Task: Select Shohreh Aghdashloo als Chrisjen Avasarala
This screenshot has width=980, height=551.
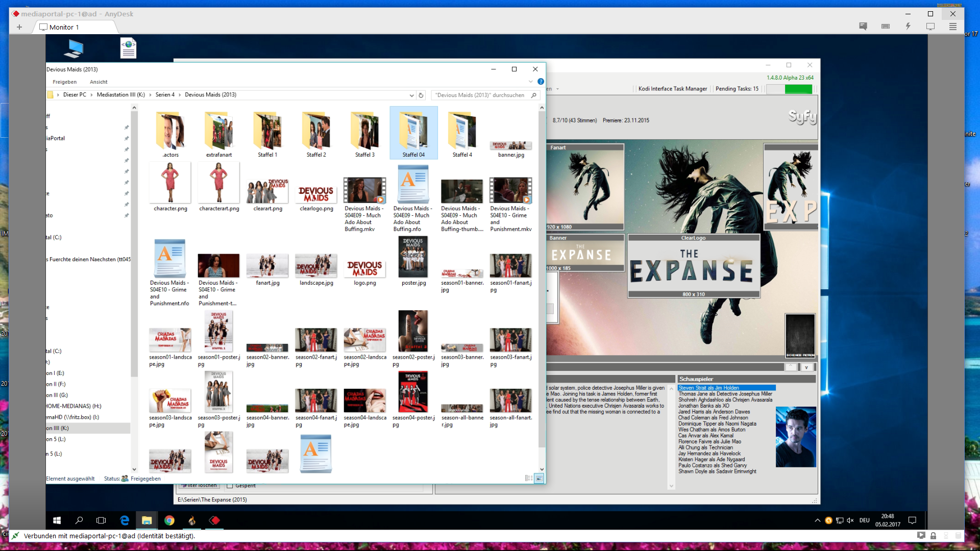Action: tap(725, 400)
